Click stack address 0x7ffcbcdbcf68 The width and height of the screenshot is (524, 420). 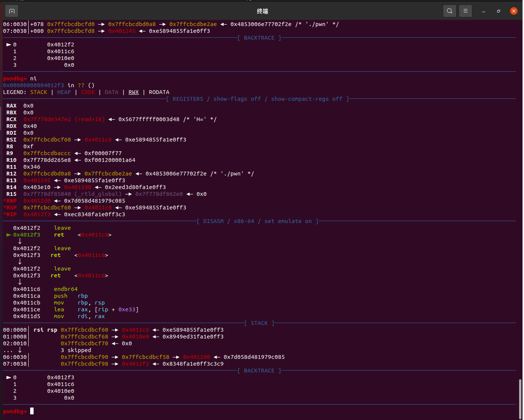pos(85,337)
